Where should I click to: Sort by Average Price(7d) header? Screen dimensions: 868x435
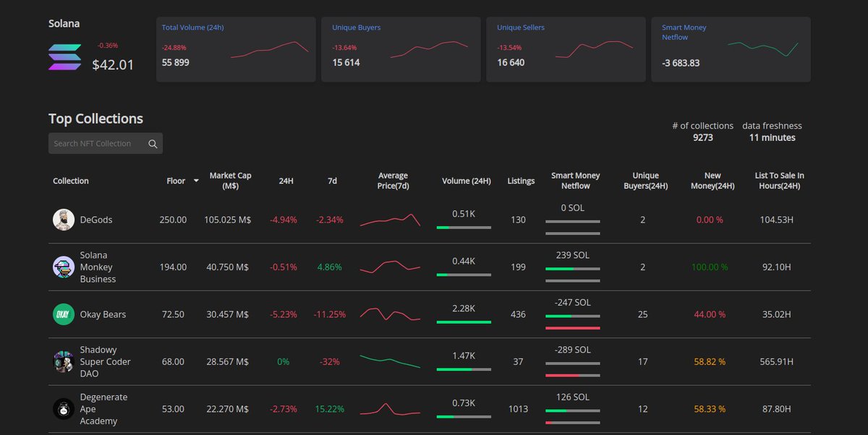pyautogui.click(x=393, y=181)
